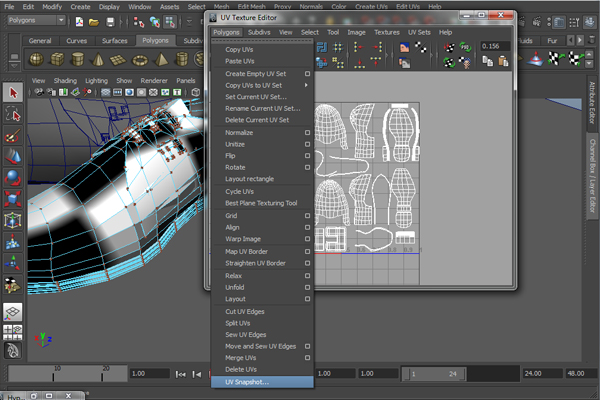Open options box for Merge UVs
This screenshot has height=400, width=600.
pyautogui.click(x=307, y=358)
